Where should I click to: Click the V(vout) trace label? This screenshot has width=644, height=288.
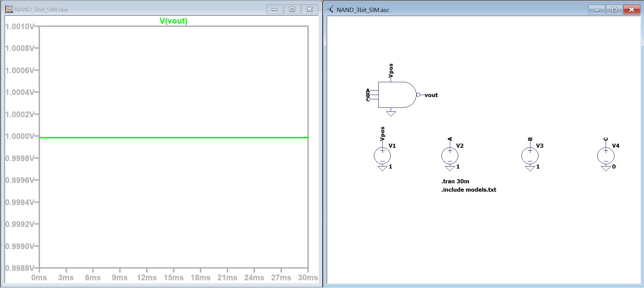click(x=173, y=21)
